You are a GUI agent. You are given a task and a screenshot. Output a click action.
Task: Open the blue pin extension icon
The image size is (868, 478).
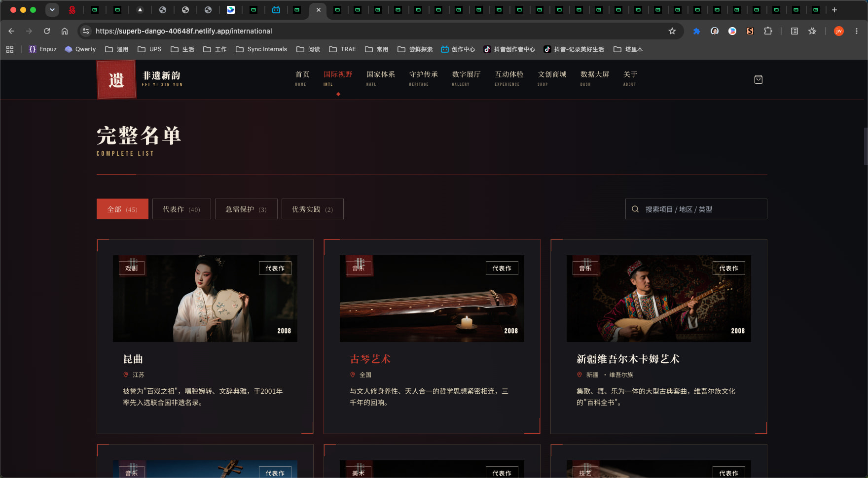pyautogui.click(x=696, y=31)
